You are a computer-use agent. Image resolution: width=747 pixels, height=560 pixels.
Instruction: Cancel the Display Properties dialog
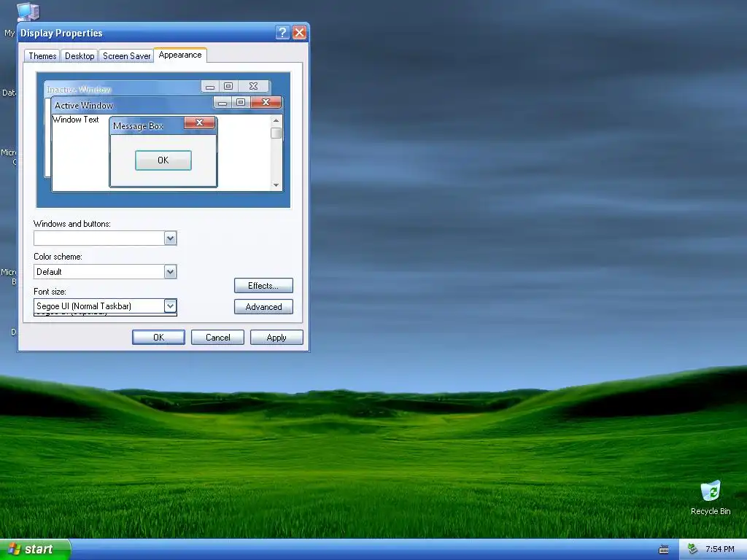217,337
